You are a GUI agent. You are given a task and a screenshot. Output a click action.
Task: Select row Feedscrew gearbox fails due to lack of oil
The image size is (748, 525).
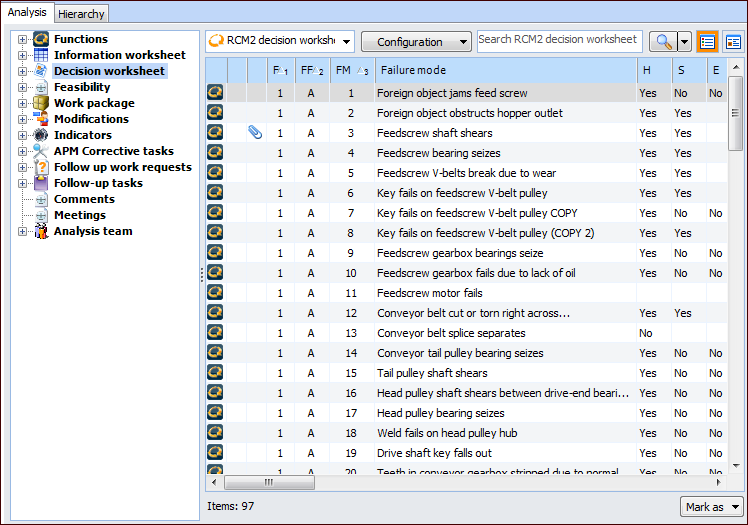(467, 273)
